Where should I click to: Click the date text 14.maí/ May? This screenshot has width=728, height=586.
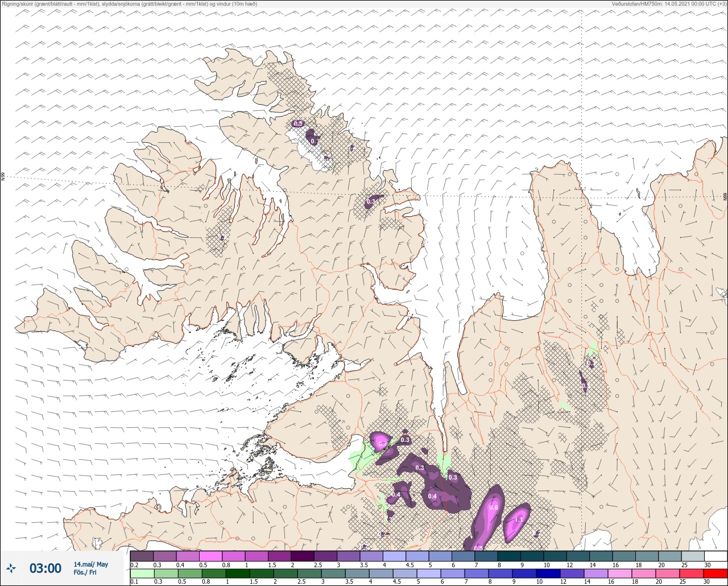point(90,564)
